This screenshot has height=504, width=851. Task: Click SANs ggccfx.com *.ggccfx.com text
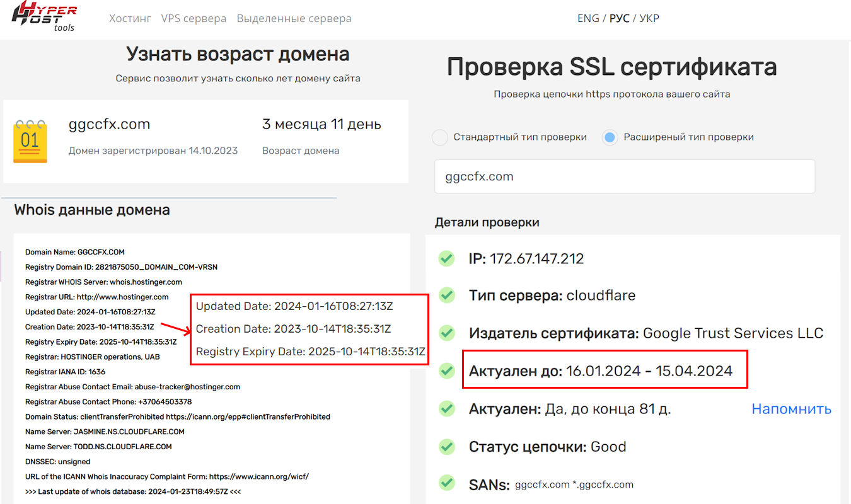point(551,484)
